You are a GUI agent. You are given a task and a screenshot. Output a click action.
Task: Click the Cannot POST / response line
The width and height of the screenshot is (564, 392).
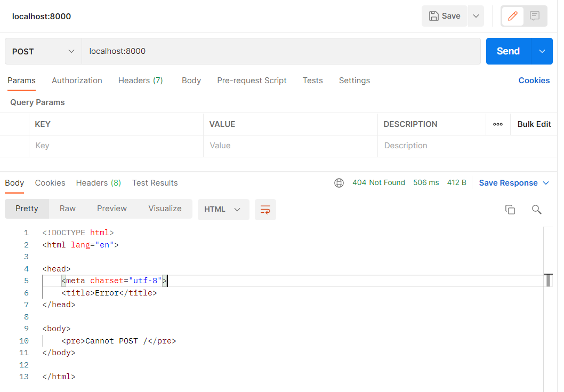click(119, 341)
